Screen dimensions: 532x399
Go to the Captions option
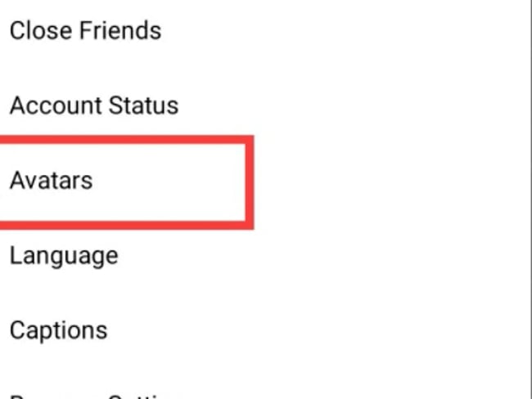click(x=58, y=330)
